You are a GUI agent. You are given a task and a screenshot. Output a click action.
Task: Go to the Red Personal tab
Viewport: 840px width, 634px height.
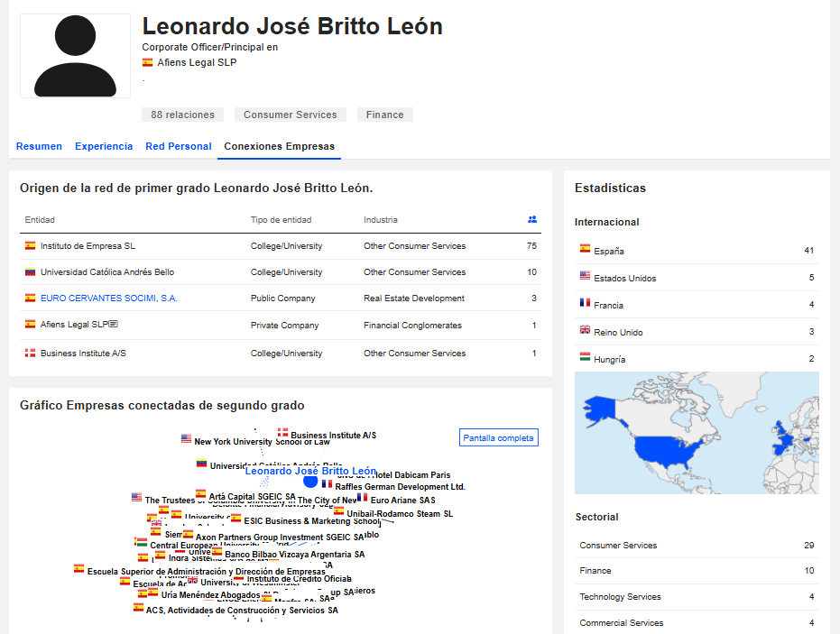point(179,146)
